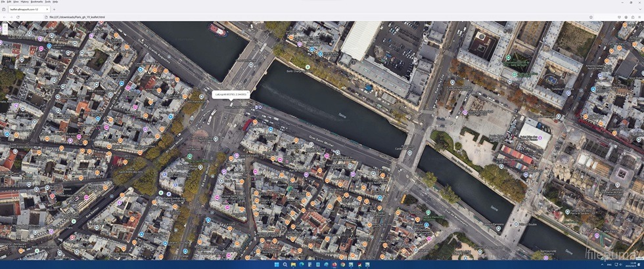Click the taskbar search magnifier icon

(x=285, y=265)
